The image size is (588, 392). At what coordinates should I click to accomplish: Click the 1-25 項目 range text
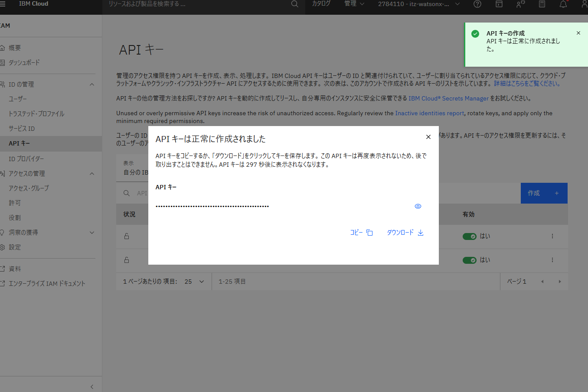point(232,282)
